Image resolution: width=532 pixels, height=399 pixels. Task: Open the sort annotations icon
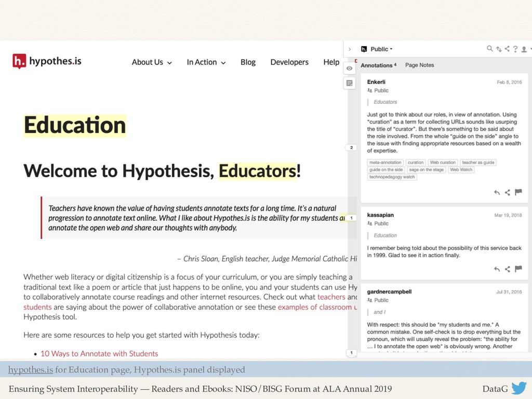tap(499, 49)
